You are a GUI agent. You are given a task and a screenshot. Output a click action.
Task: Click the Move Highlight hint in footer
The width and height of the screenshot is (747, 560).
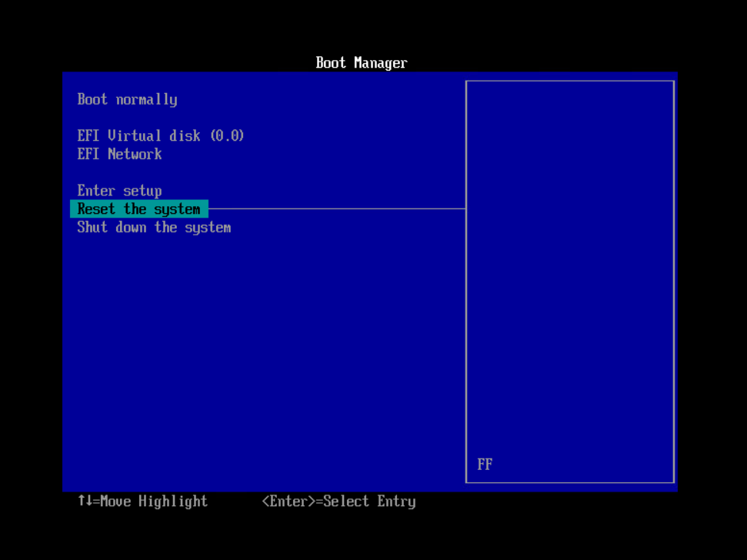pyautogui.click(x=143, y=501)
